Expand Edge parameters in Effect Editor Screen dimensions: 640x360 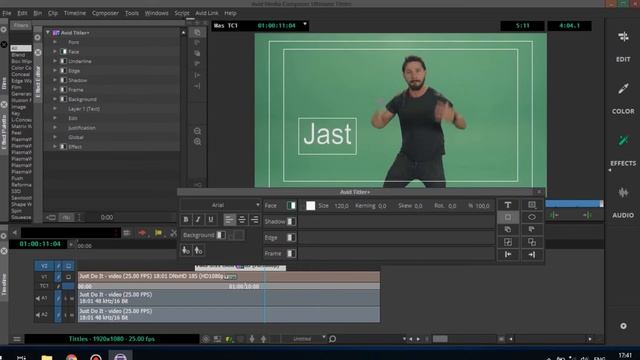[55, 71]
